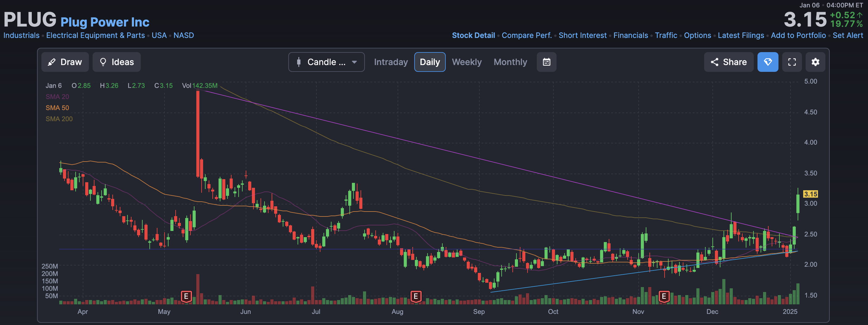Open the Industrials sector link
Viewport: 868px width, 325px height.
[21, 35]
